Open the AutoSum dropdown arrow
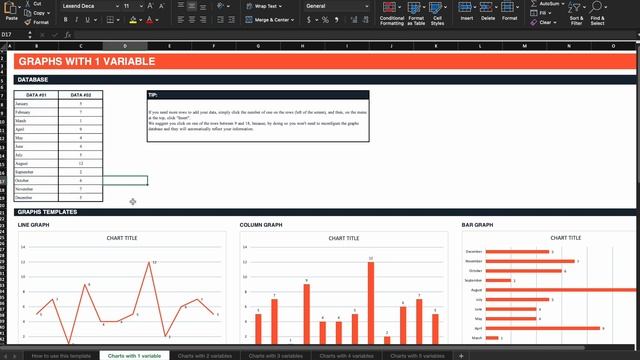640x360 pixels. click(x=563, y=4)
